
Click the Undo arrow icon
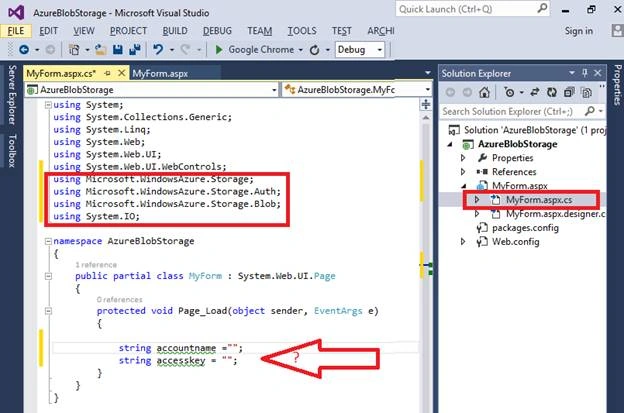pyautogui.click(x=158, y=50)
